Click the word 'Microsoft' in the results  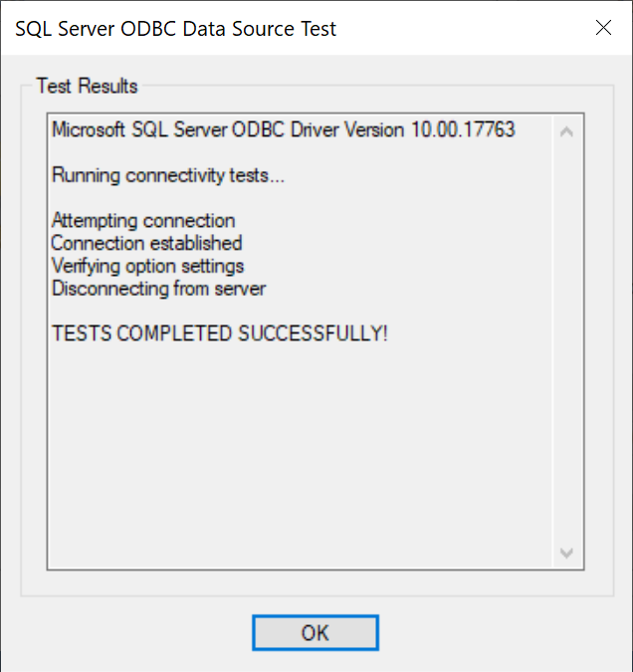point(87,129)
